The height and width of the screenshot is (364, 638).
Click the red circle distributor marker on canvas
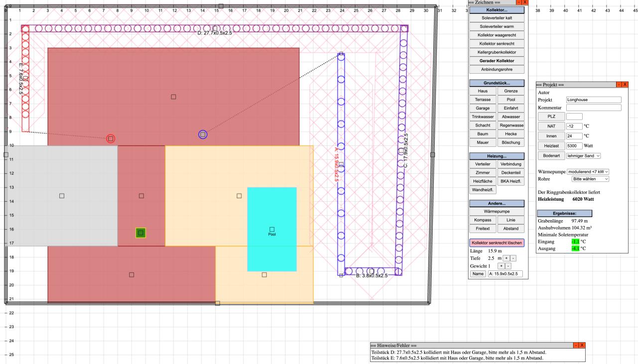(x=111, y=138)
